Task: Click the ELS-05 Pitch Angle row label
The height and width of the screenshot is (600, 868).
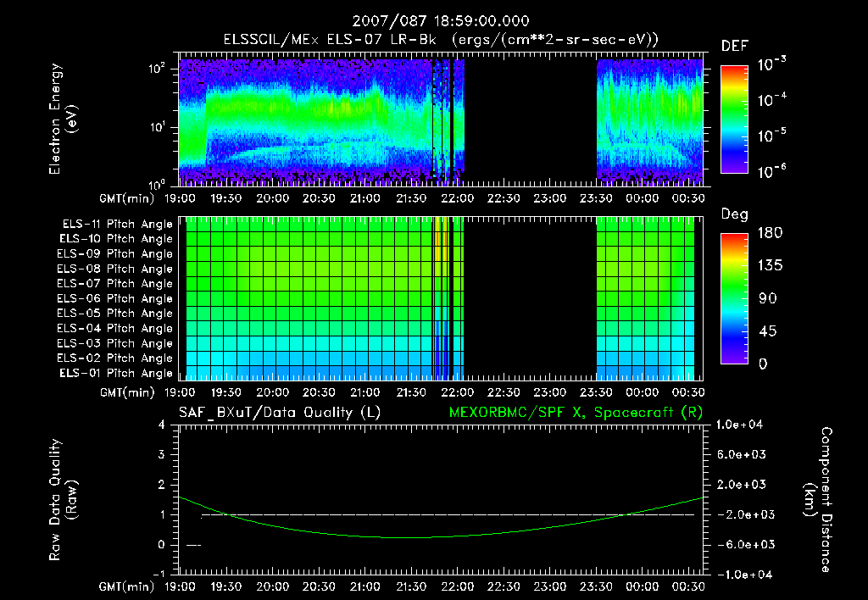Action: click(115, 314)
